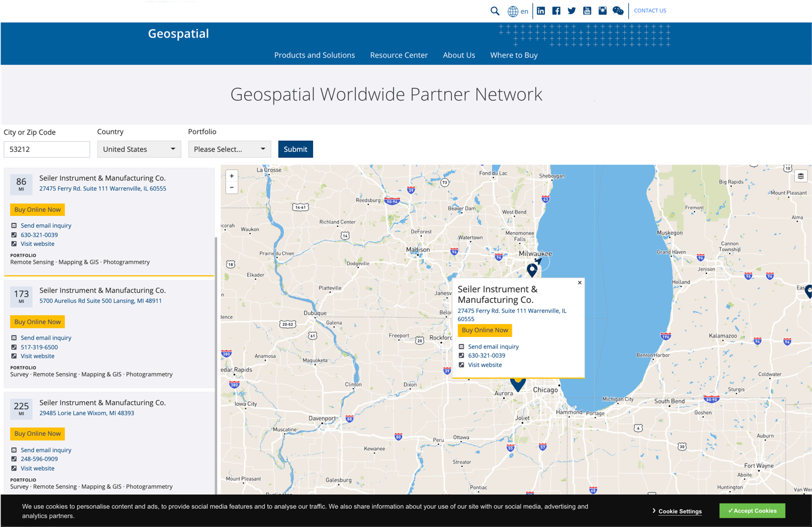Open the search magnifier icon

pyautogui.click(x=495, y=11)
